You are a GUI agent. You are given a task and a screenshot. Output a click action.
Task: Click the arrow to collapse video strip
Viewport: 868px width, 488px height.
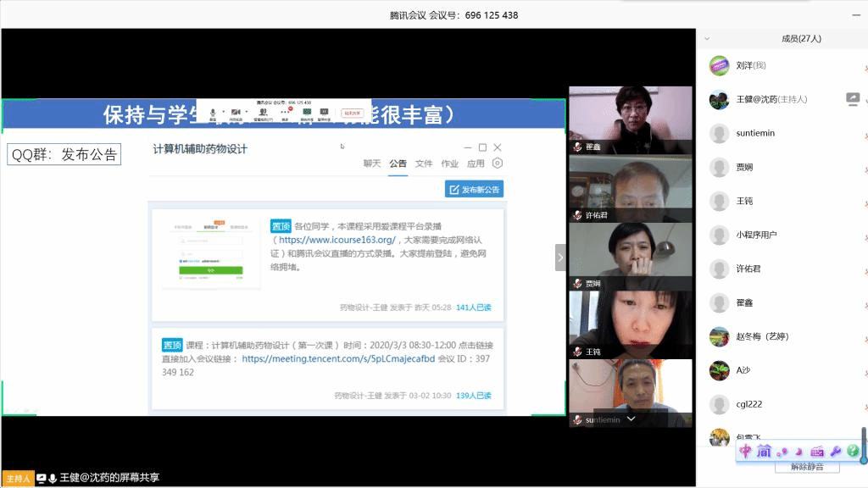(559, 257)
